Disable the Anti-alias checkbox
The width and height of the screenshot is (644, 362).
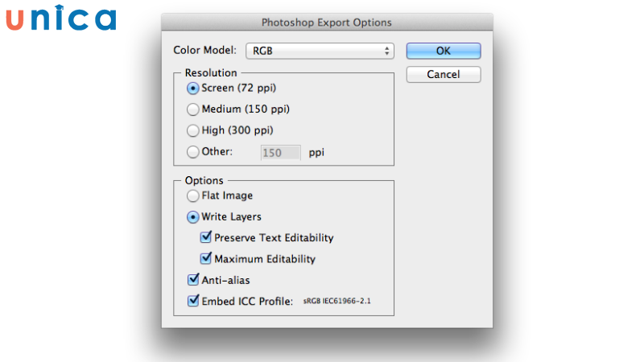click(193, 280)
